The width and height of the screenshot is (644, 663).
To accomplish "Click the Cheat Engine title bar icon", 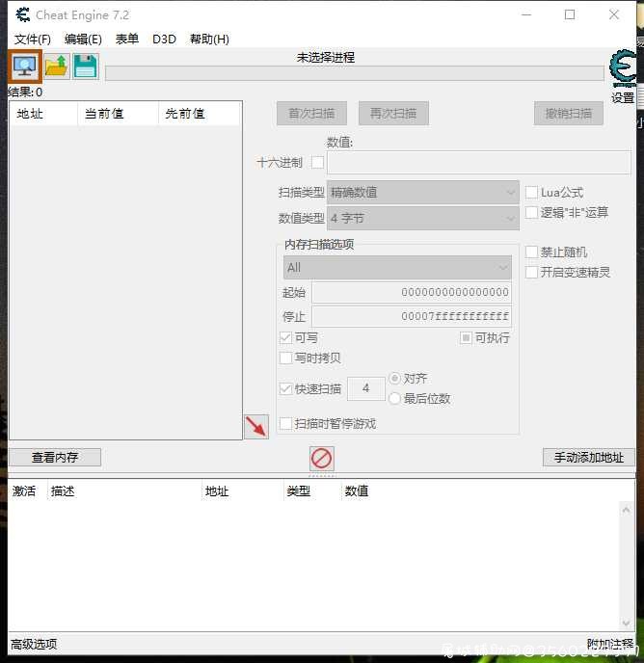I will tap(23, 14).
